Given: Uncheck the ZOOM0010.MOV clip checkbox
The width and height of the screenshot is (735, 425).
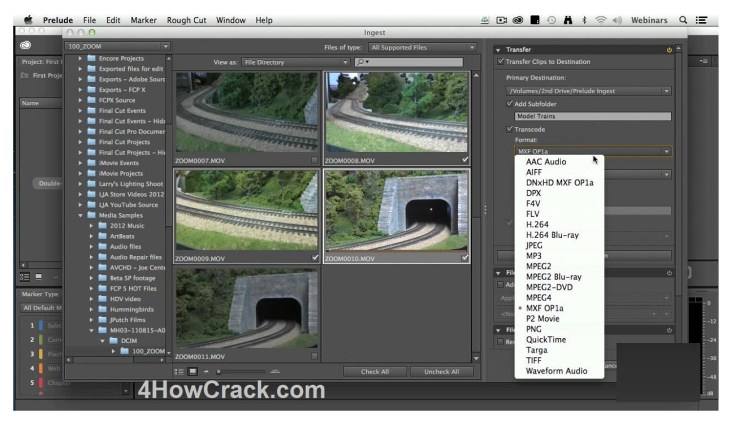Looking at the screenshot, I should [x=465, y=258].
